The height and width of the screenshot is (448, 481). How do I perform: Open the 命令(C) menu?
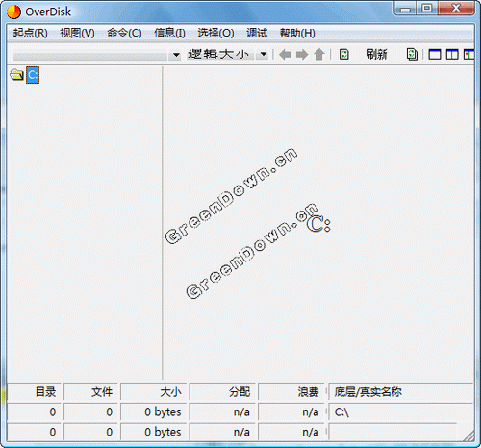tap(124, 33)
